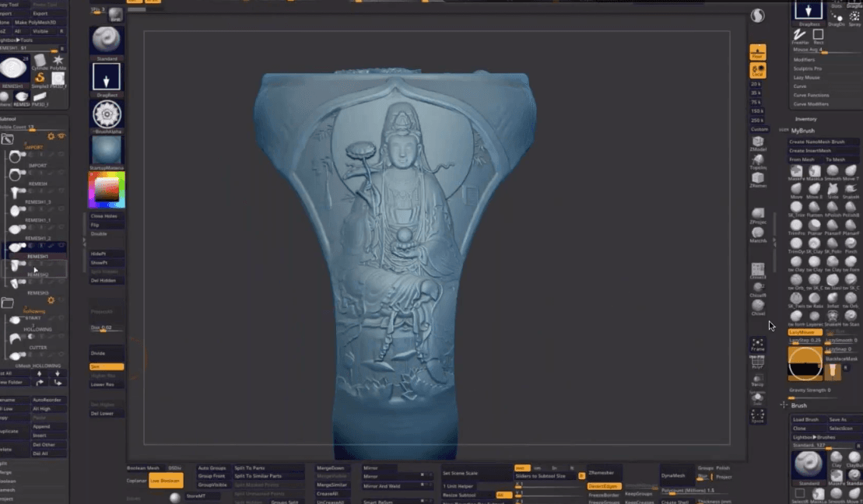Select the Smooth brush in MyBrush grid

pyautogui.click(x=832, y=171)
